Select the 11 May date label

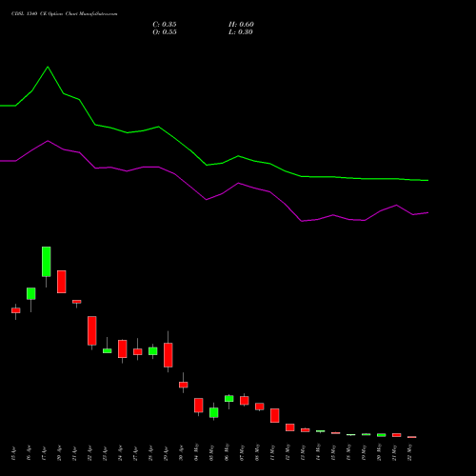tap(272, 452)
